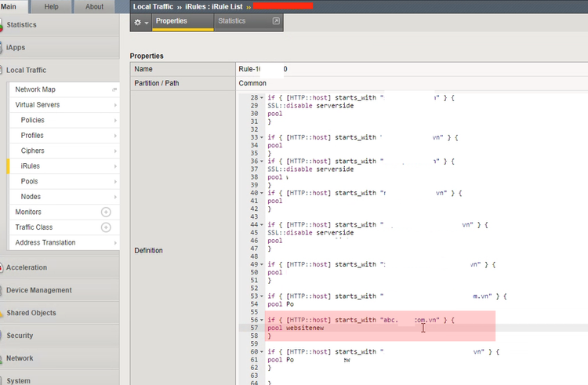Expand Virtual Servers submenu arrow
This screenshot has width=588, height=385.
pos(114,105)
